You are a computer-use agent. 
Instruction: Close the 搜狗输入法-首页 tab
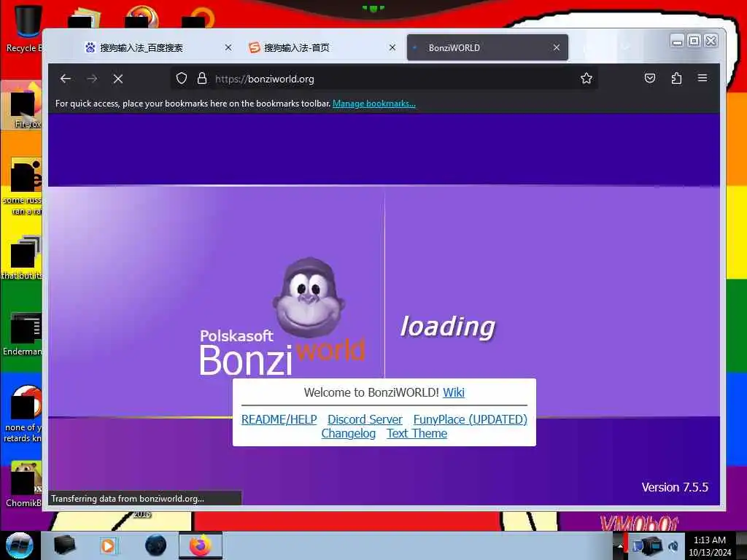point(392,47)
